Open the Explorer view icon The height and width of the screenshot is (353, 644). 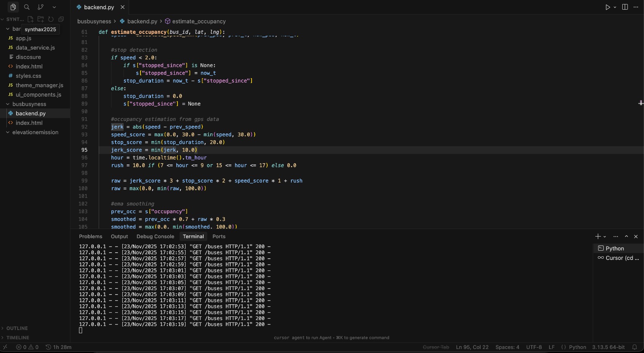[x=13, y=7]
